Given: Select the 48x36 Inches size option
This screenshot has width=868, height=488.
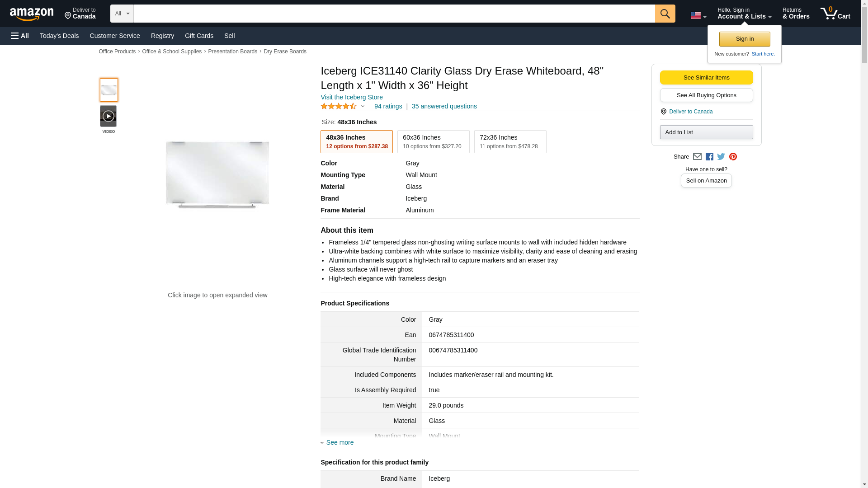Looking at the screenshot, I should point(357,142).
